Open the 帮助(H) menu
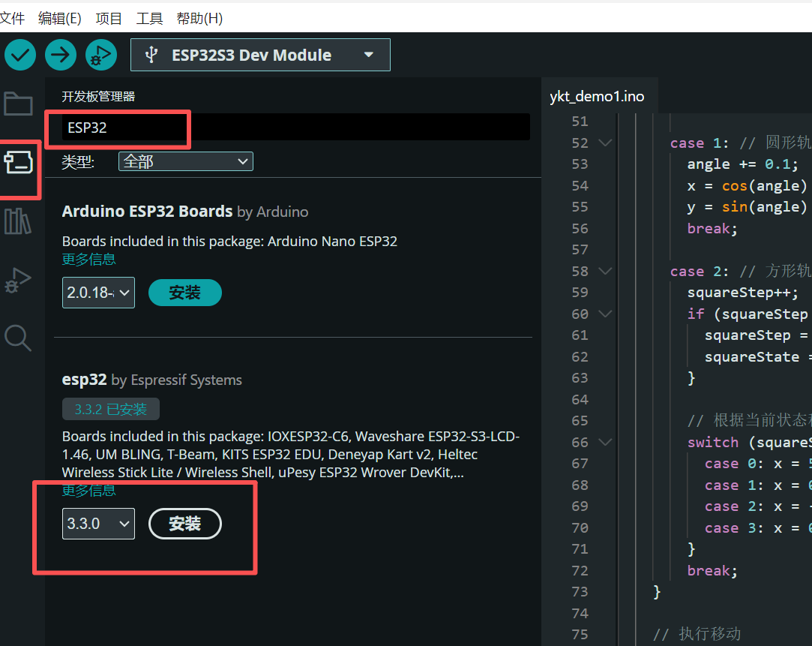This screenshot has height=646, width=812. click(x=199, y=19)
